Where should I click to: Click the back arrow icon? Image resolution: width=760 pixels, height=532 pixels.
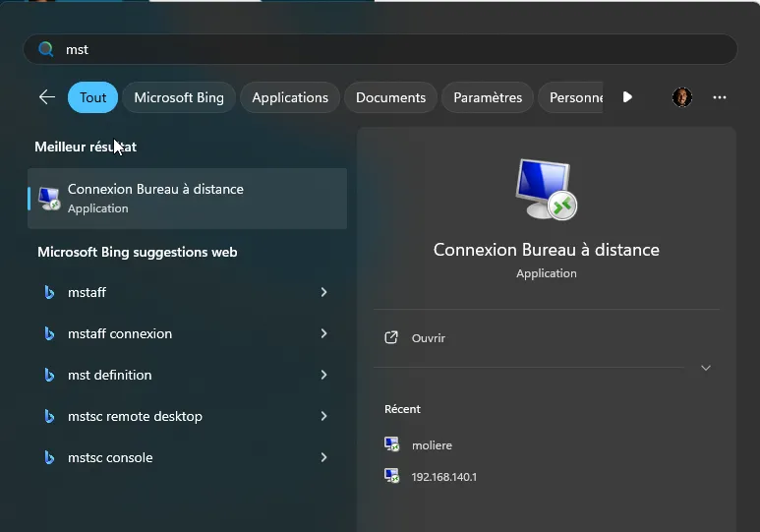[x=46, y=97]
